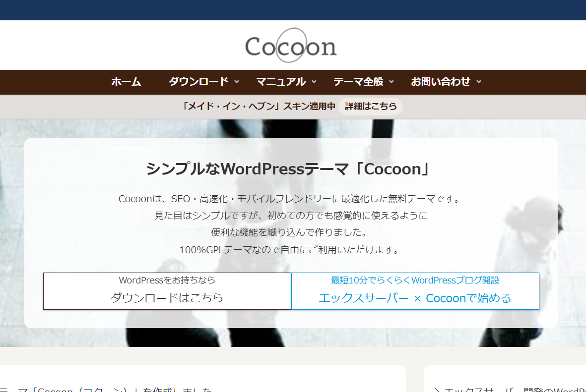Click the 「メイド・イン・ヘブン」スキン適用中 notice text
Viewport: 586px width, 392px height.
coord(259,107)
